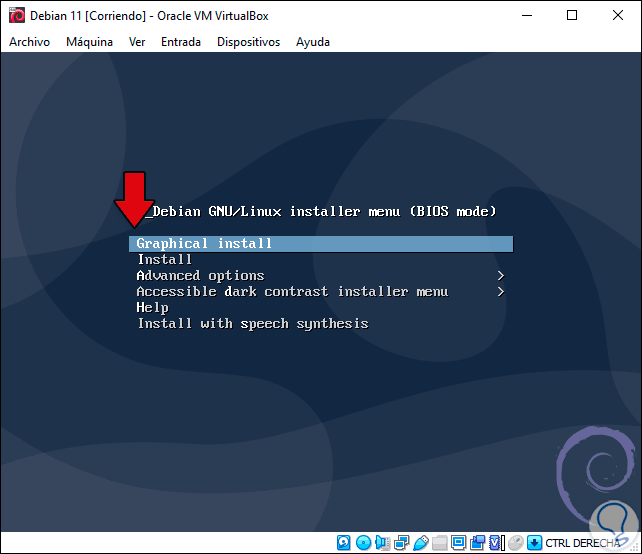Open the Ayuda menu

[313, 42]
